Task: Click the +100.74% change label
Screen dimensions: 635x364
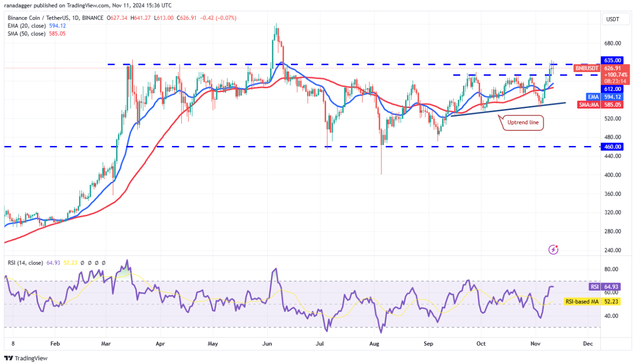Action: coord(615,75)
